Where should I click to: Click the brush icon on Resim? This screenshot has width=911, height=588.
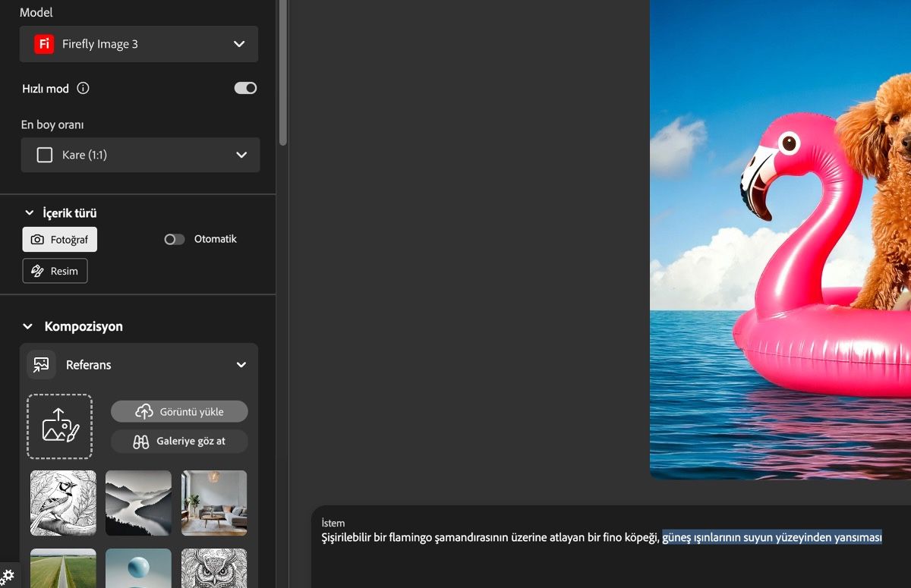(x=37, y=271)
